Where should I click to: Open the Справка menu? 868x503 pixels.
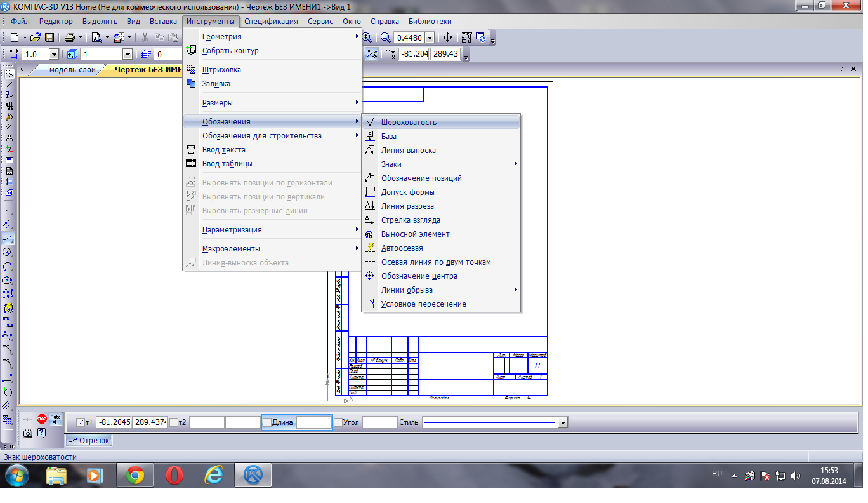click(x=385, y=21)
